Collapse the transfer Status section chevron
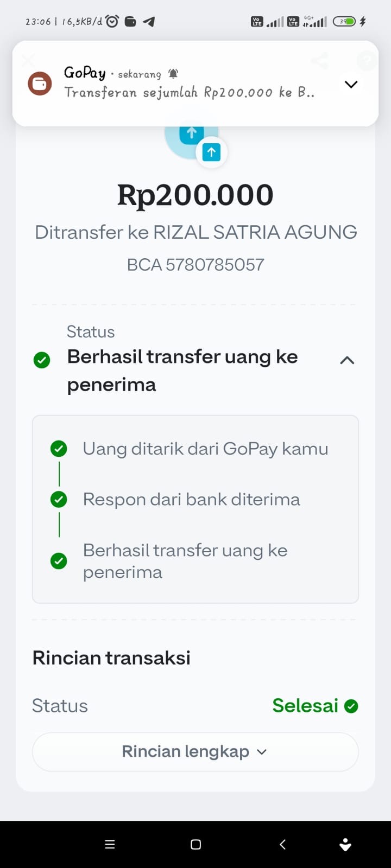 point(347,360)
